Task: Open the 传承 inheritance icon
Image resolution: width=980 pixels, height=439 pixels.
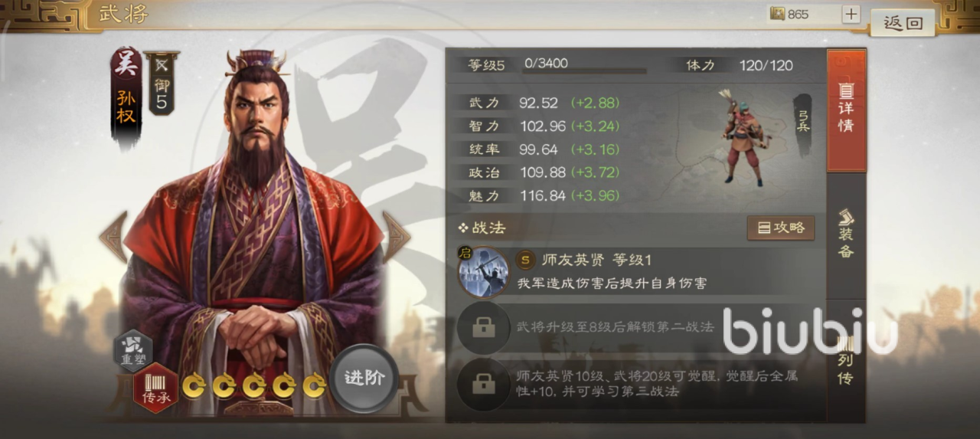Action: point(156,388)
